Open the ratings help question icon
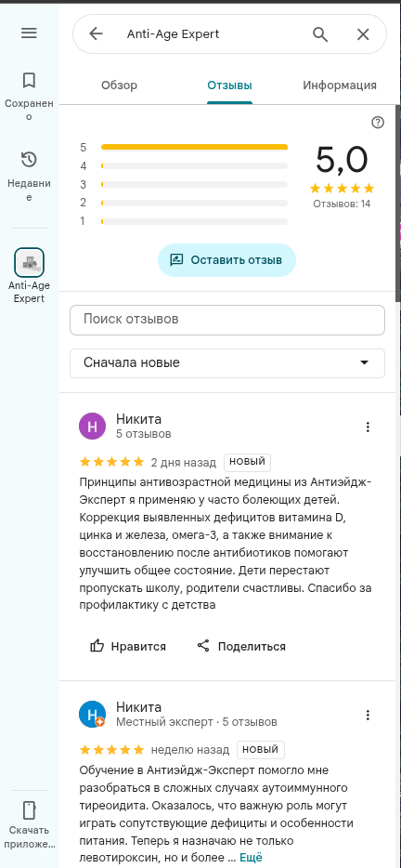 [378, 123]
